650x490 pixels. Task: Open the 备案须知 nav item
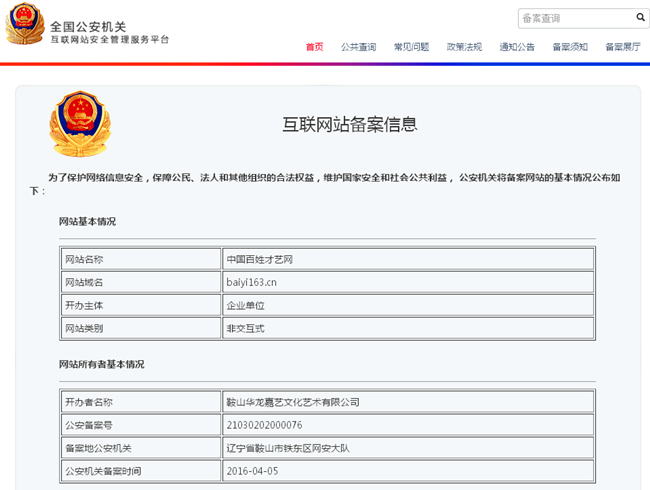[x=570, y=47]
